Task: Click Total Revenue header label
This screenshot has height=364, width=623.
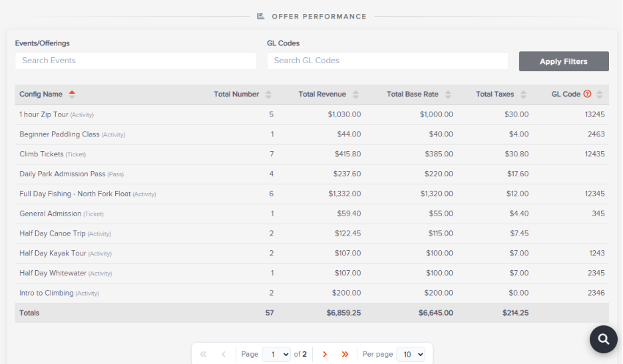Action: coord(322,94)
